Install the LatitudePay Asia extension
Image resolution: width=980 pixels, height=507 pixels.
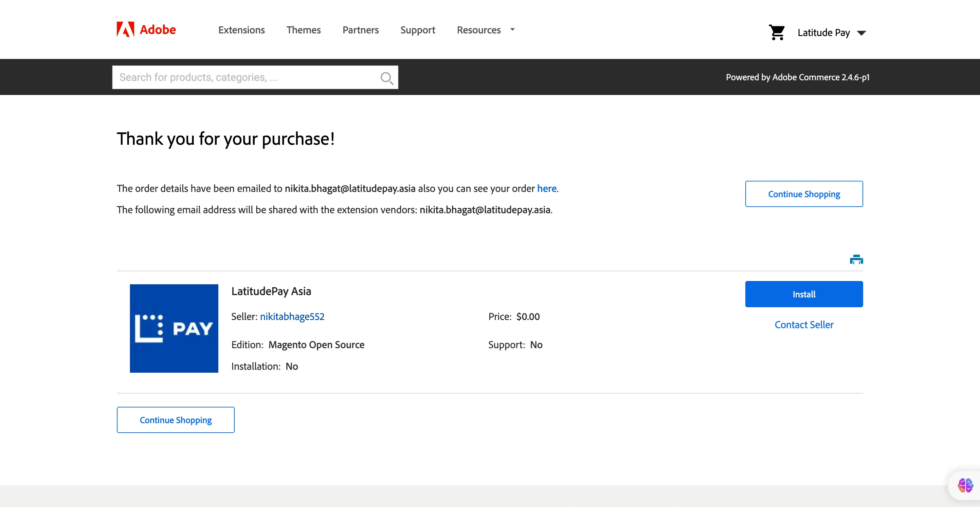804,294
